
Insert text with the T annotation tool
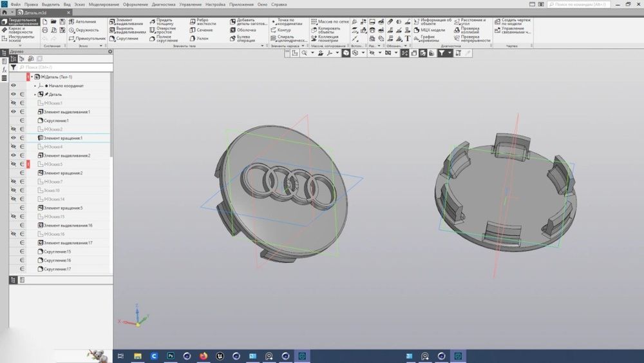(x=408, y=39)
